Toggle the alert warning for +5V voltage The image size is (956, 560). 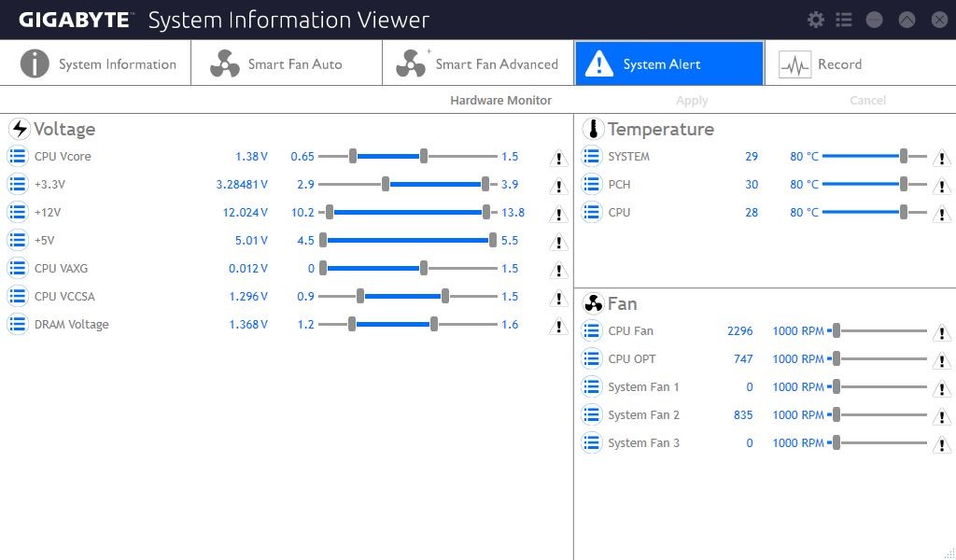[x=558, y=242]
